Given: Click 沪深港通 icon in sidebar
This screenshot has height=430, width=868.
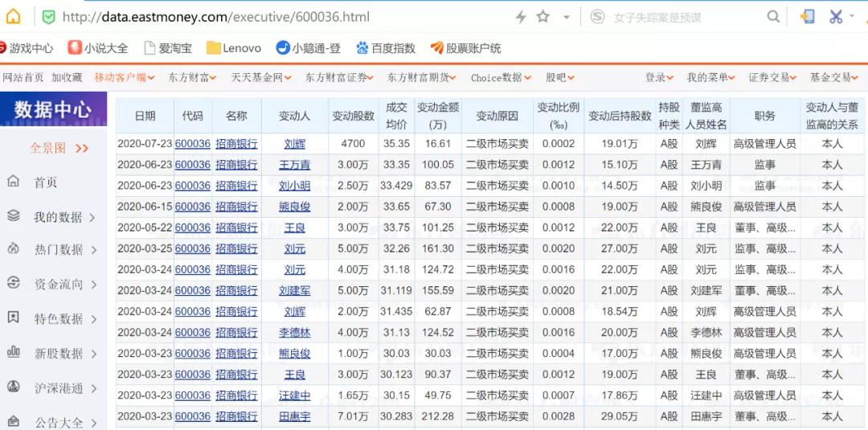Looking at the screenshot, I should pyautogui.click(x=14, y=387).
